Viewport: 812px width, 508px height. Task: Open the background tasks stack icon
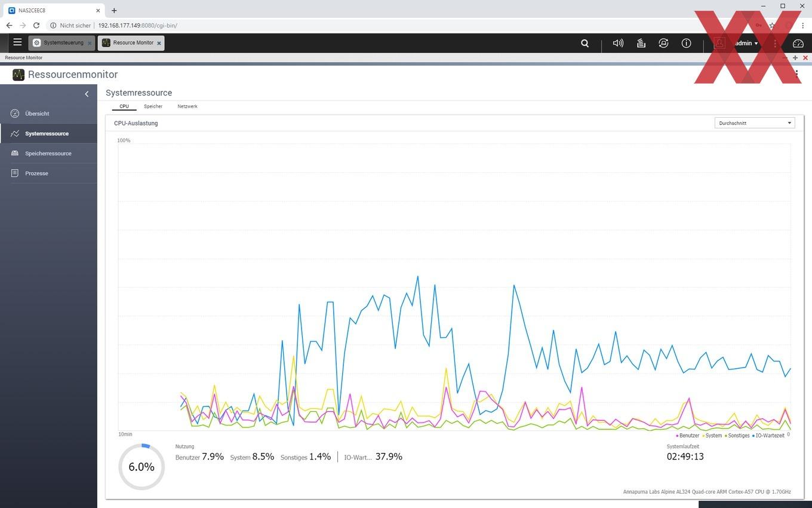641,43
